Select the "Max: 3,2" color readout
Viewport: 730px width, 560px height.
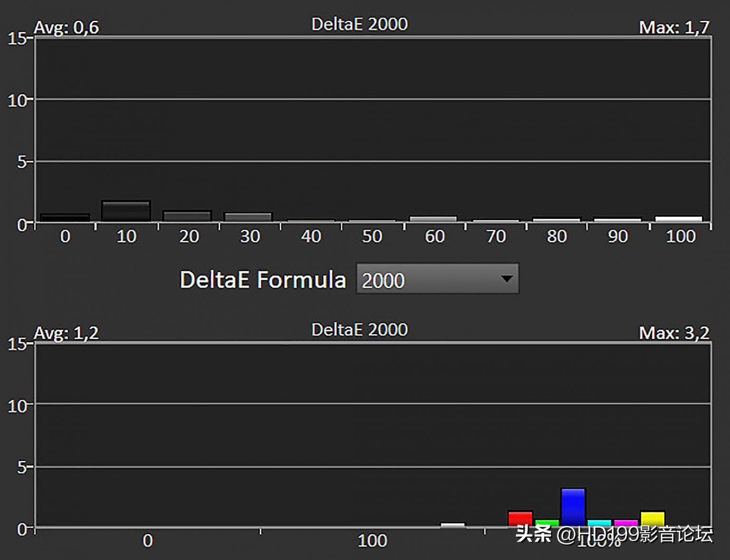pyautogui.click(x=674, y=333)
